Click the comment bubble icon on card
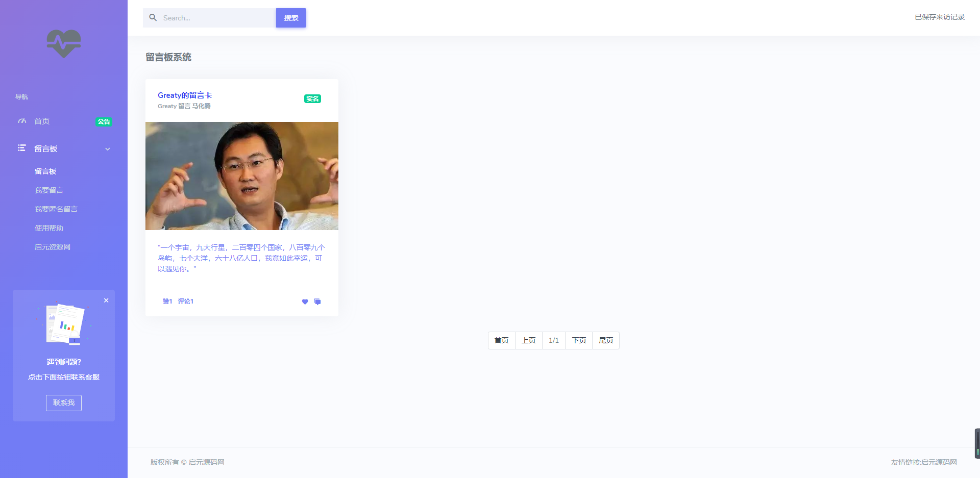Screen dimensions: 980x478 317,301
